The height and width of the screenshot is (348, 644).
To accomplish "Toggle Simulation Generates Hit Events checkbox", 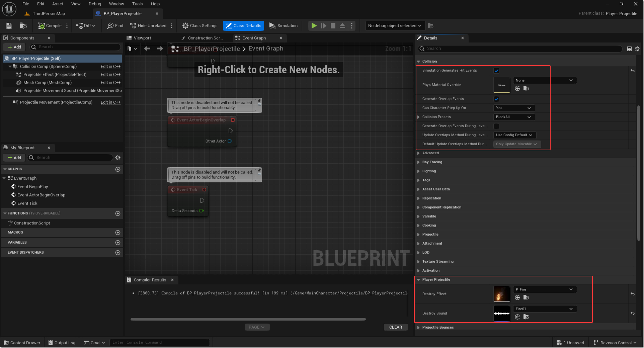I will [496, 71].
